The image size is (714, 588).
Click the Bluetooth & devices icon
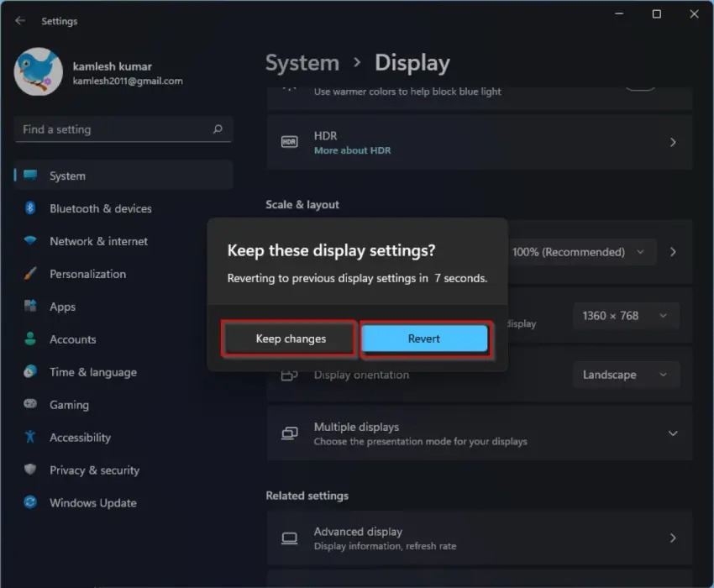pyautogui.click(x=30, y=208)
